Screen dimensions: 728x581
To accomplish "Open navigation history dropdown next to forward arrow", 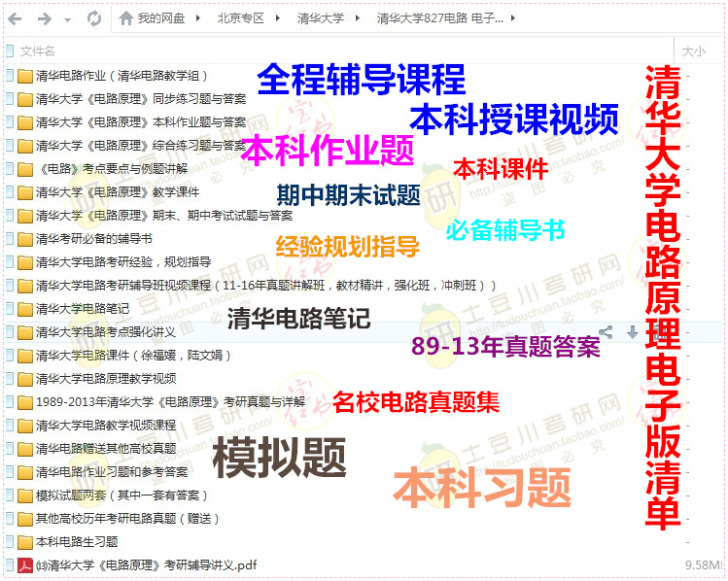I will [67, 19].
